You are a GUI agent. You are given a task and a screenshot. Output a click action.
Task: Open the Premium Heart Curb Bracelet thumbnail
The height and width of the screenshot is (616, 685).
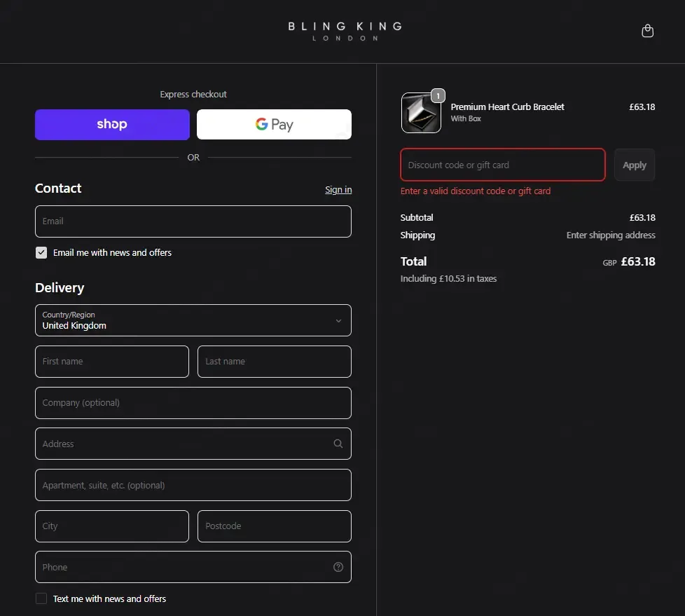[421, 113]
